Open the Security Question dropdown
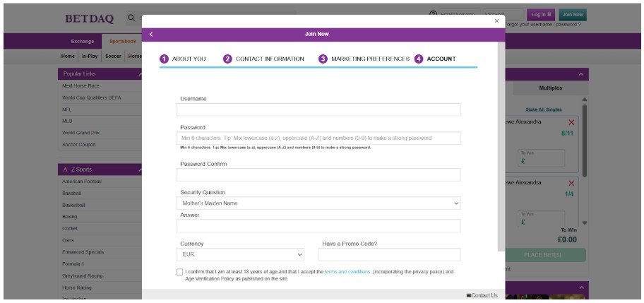Screen dimensions: 644x303 tap(318, 203)
